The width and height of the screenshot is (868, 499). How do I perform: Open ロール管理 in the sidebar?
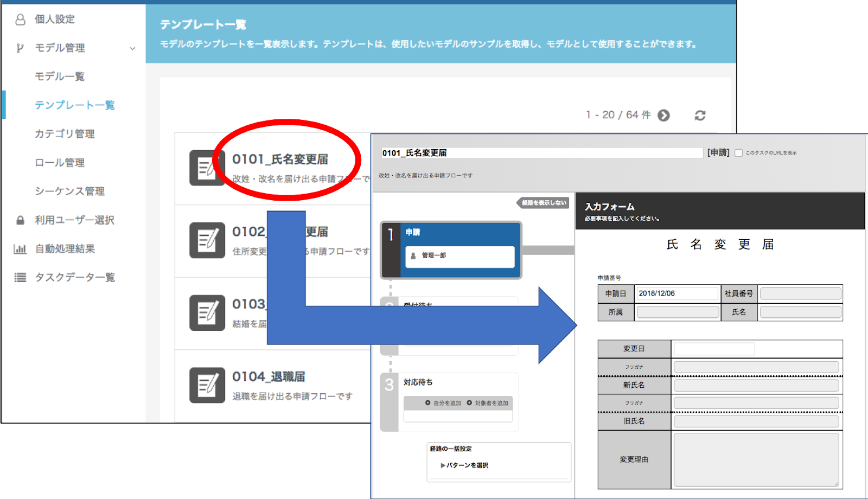click(60, 163)
